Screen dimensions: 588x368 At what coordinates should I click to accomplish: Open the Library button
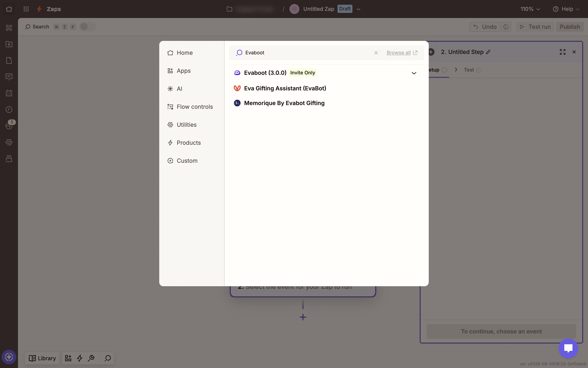click(x=42, y=358)
